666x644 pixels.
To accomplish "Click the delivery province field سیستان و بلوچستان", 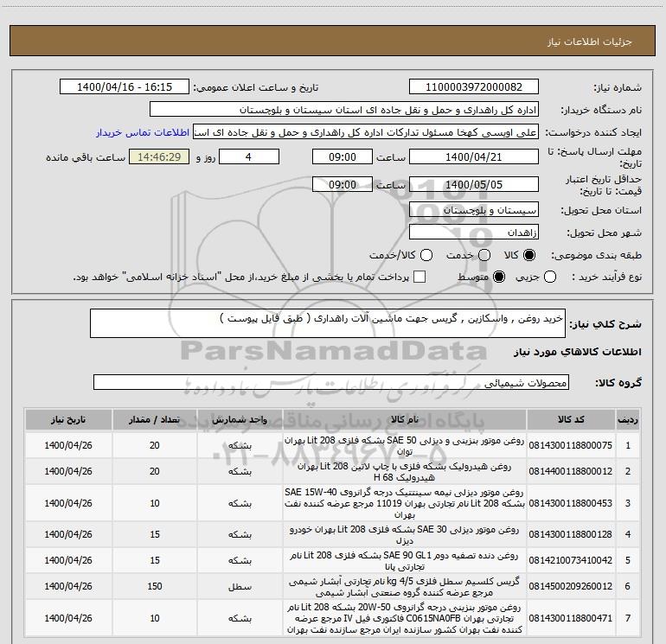I will pos(474,210).
